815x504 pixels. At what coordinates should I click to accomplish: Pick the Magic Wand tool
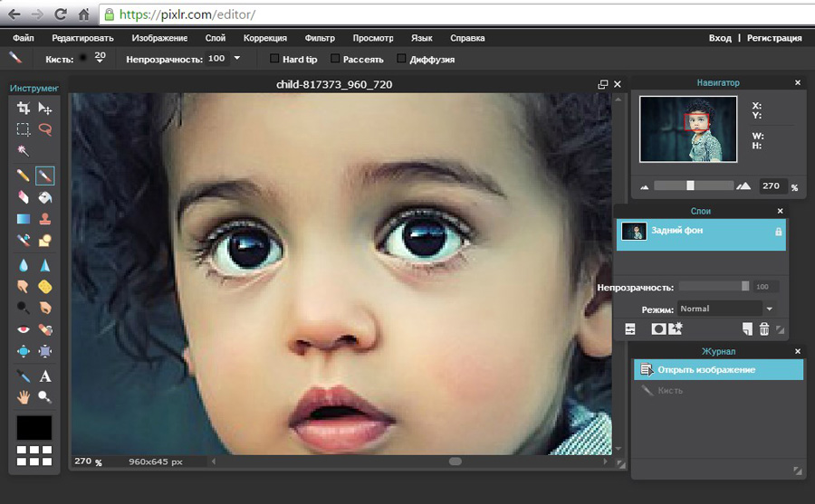point(24,150)
